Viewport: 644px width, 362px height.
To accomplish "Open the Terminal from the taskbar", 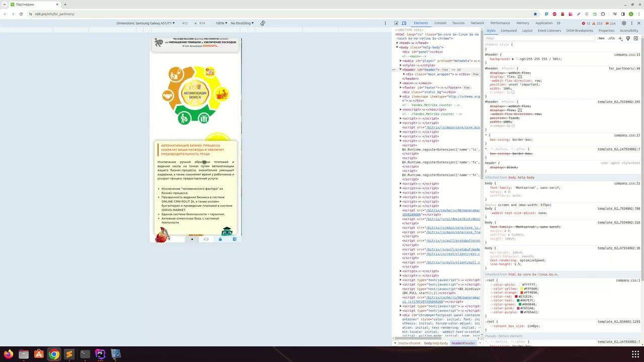I will pyautogui.click(x=85, y=354).
